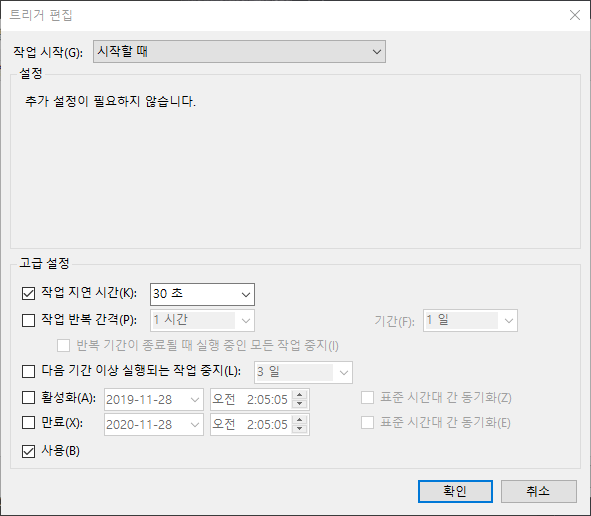Cancel with the 취소 button

tap(539, 491)
